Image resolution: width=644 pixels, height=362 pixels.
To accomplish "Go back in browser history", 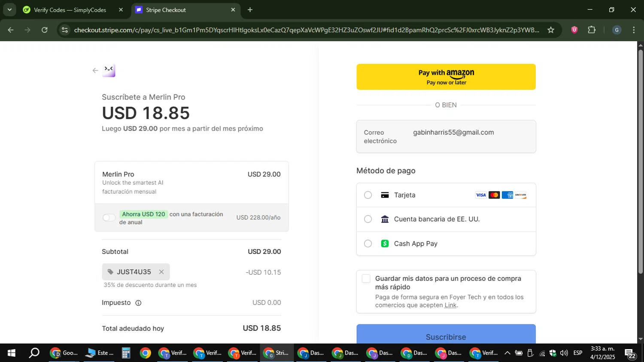I will pyautogui.click(x=11, y=30).
